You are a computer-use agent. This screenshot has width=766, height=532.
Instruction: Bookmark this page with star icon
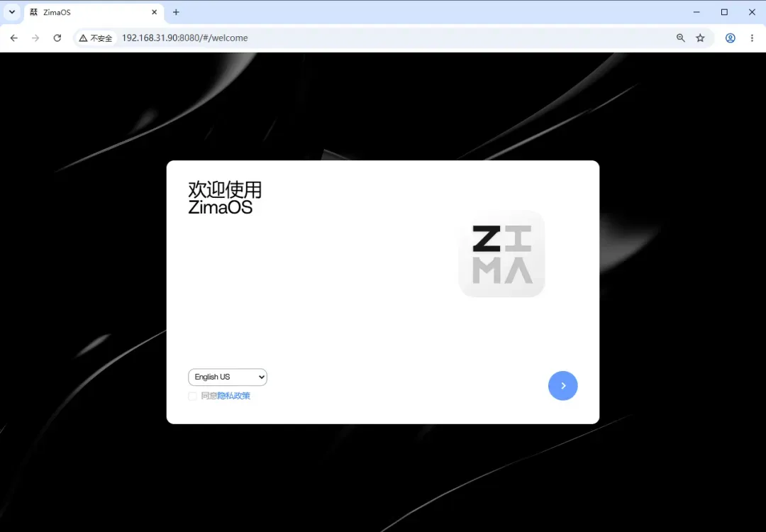click(x=701, y=38)
